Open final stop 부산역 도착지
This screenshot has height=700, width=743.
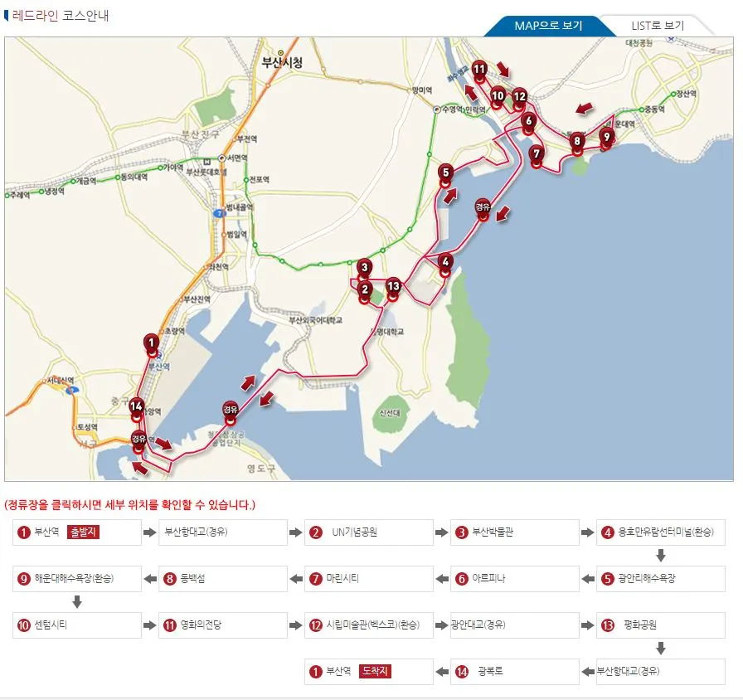369,672
